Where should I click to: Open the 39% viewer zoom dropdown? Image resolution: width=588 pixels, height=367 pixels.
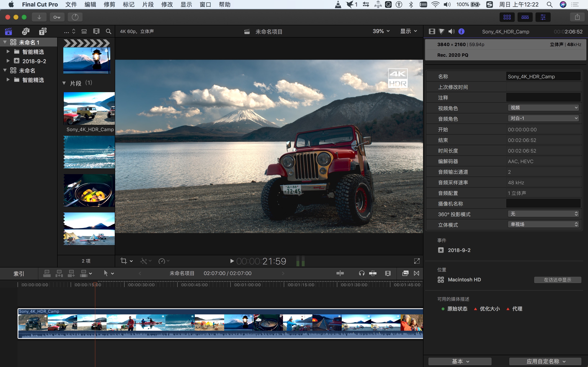pos(381,31)
